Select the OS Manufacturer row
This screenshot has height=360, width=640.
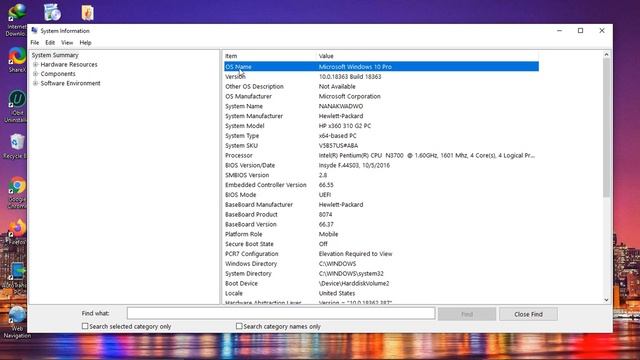(x=381, y=96)
